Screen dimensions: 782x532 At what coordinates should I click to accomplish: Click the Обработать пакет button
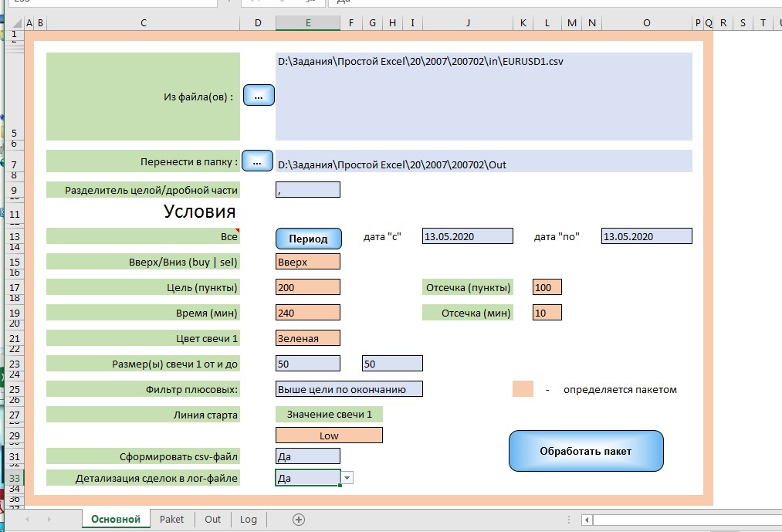pyautogui.click(x=586, y=451)
